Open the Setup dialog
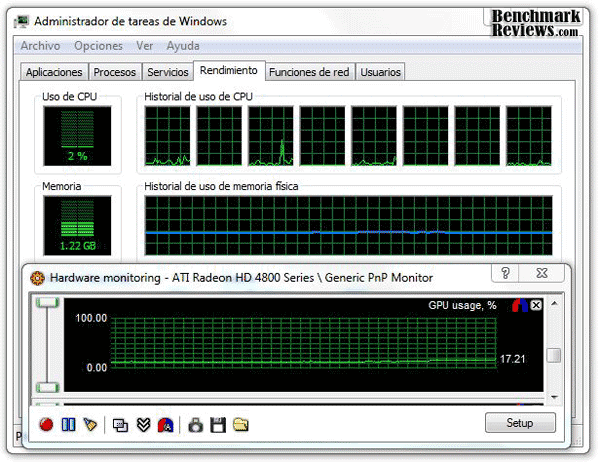This screenshot has width=600, height=463. pos(520,423)
